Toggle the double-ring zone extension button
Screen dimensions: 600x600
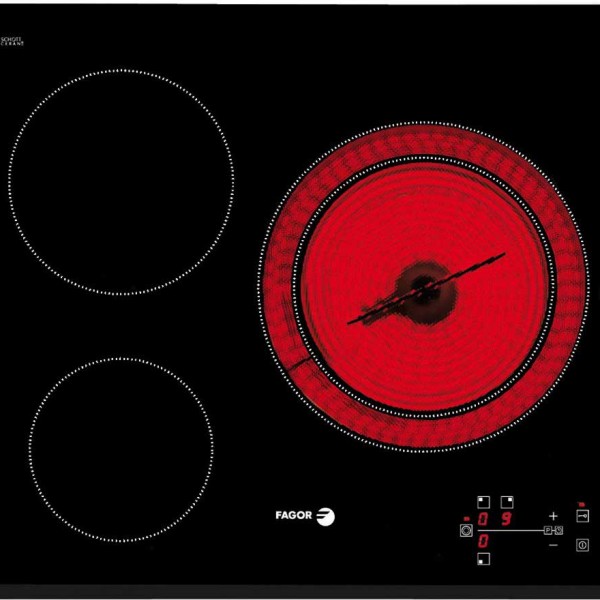click(464, 530)
